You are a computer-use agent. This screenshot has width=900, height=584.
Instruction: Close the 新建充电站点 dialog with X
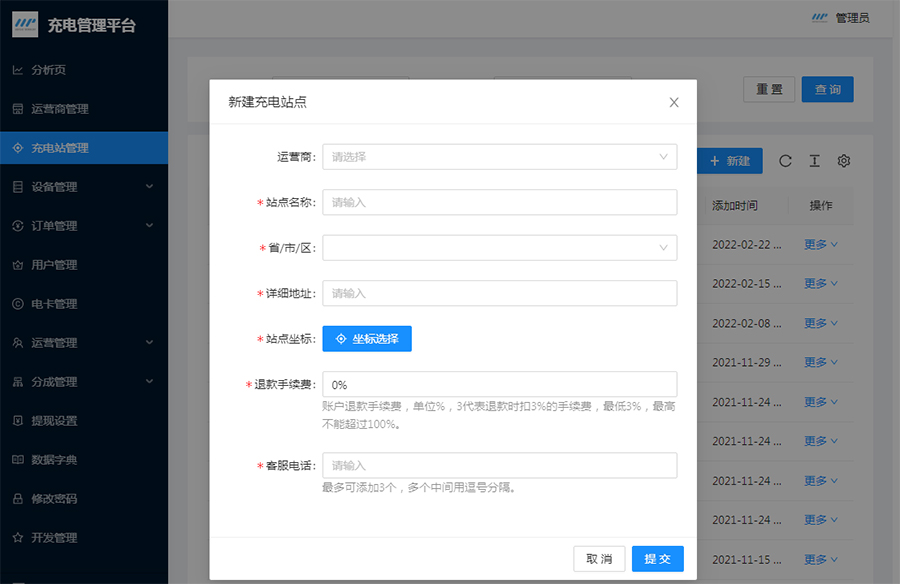(x=674, y=102)
